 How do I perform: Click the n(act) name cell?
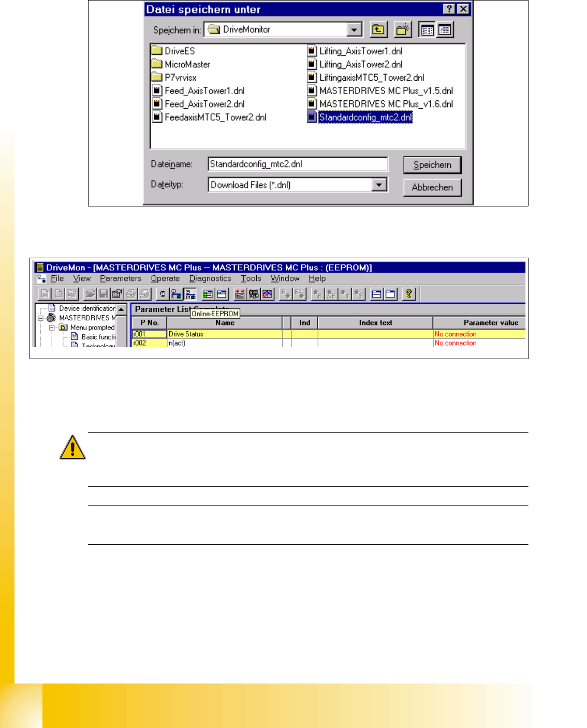click(x=225, y=343)
